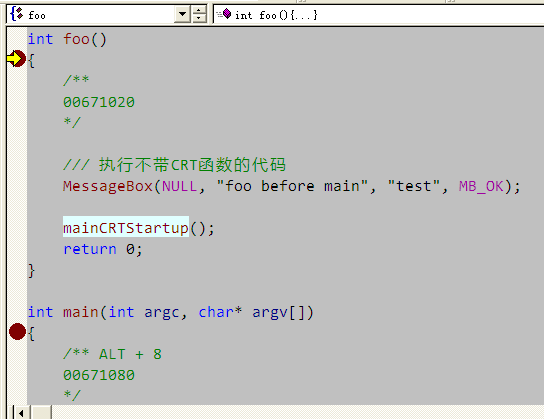Click the horizontal scrollbar thumb

[41, 413]
